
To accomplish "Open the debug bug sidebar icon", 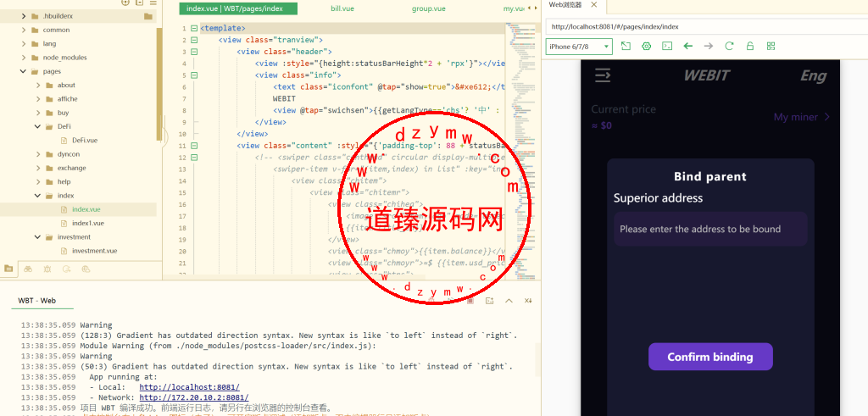I will tap(47, 269).
